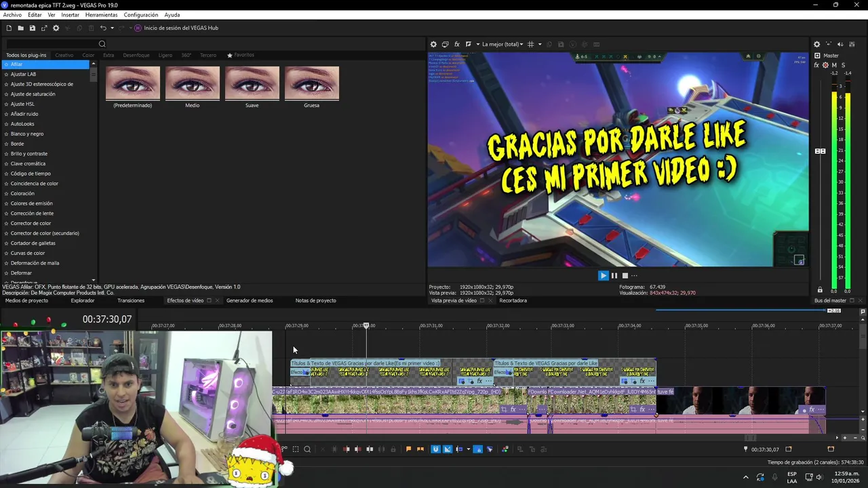Image resolution: width=868 pixels, height=488 pixels.
Task: Switch to the Transiciones tab
Action: click(x=131, y=300)
